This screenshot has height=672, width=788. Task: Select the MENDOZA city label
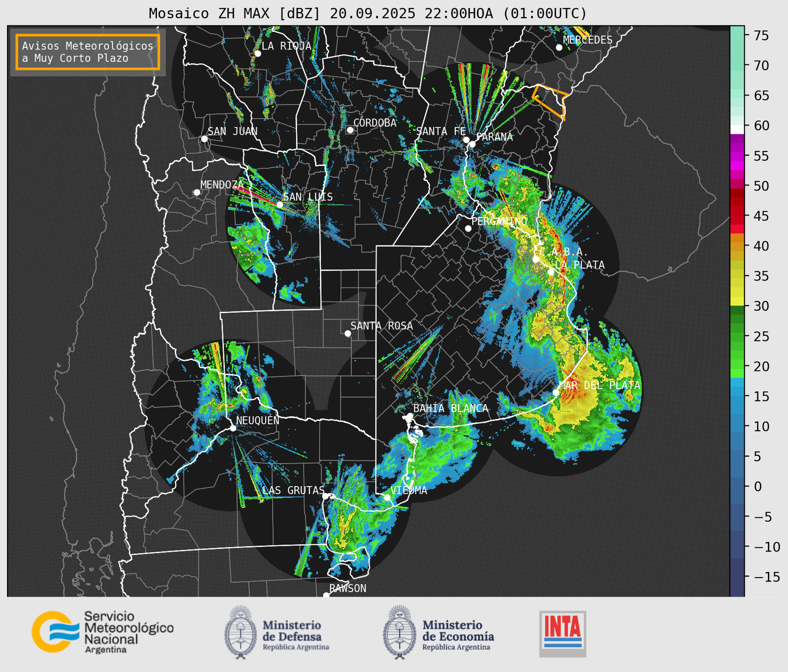click(222, 185)
